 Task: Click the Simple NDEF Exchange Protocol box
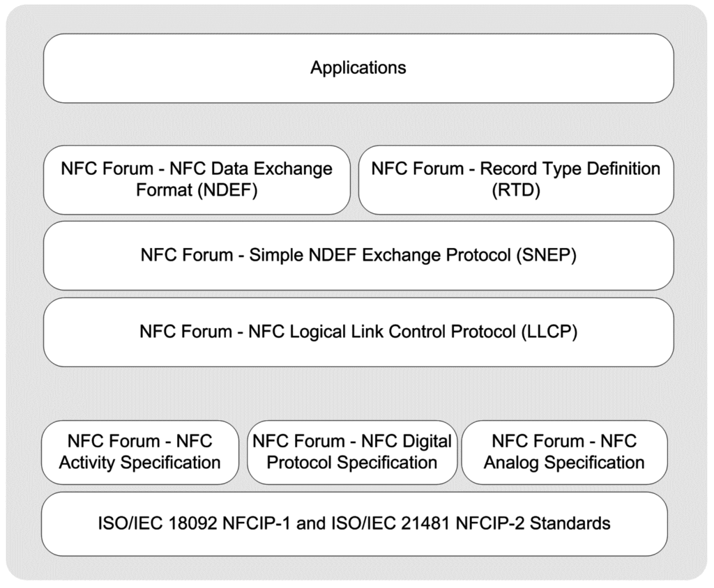pyautogui.click(x=358, y=256)
